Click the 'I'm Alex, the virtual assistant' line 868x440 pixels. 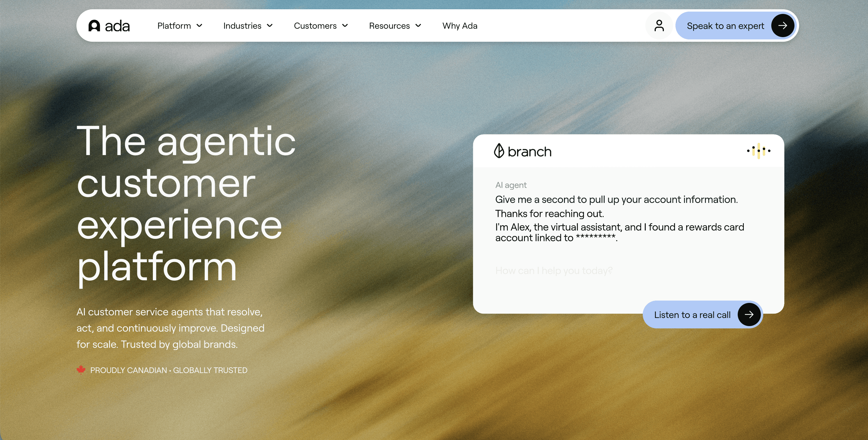[x=620, y=232]
